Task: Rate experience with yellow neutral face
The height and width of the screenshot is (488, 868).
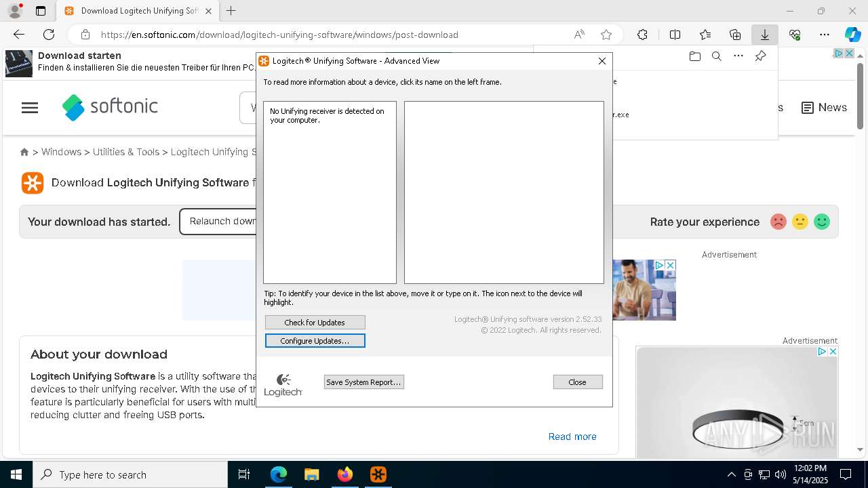Action: (x=800, y=222)
